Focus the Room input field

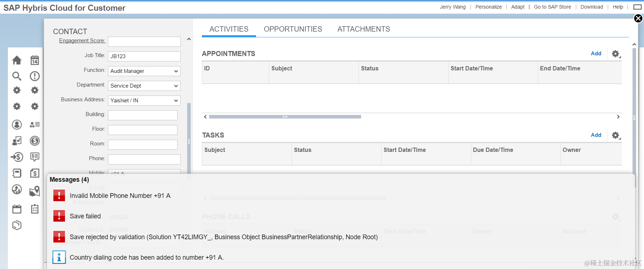(x=143, y=145)
